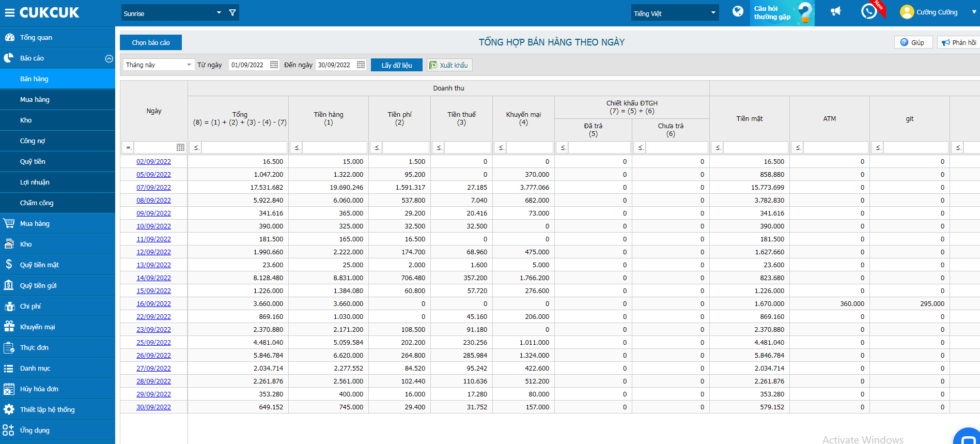Open Quỹ tiền mặt section

[x=57, y=265]
